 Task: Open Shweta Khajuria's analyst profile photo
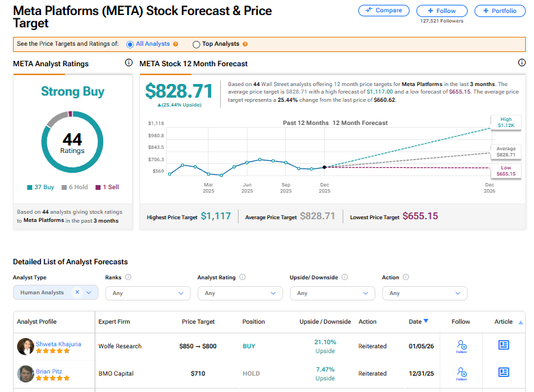coord(25,346)
